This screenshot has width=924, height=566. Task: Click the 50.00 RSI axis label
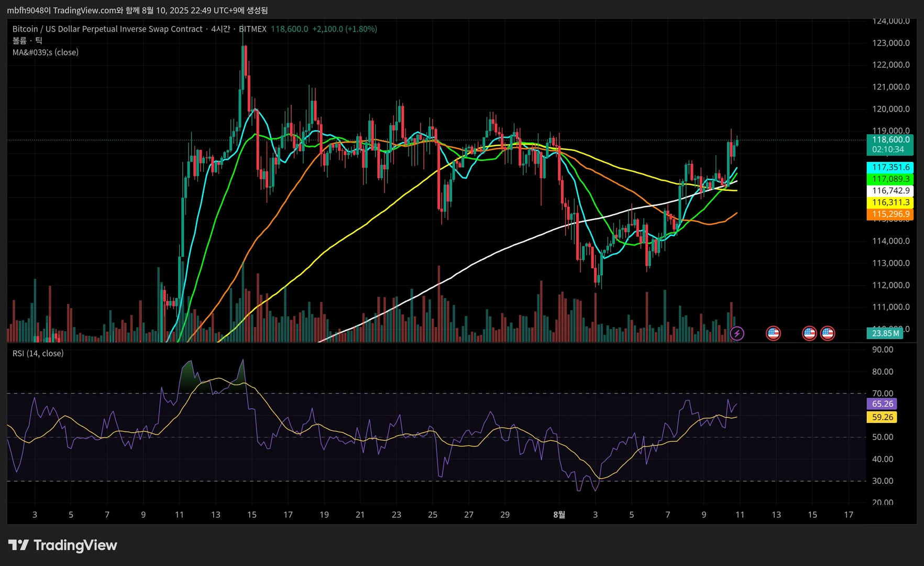883,437
